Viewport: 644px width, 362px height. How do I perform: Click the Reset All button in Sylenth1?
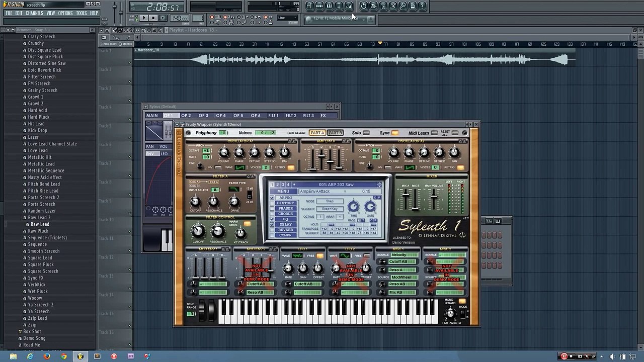[455, 133]
